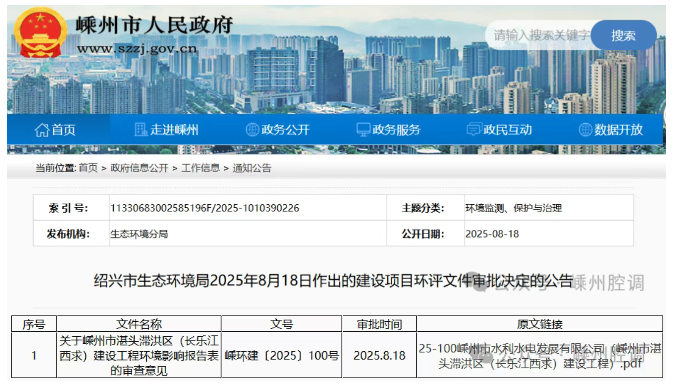Open the 政务服务 navigation item
Viewport: 675px width, 391px height.
[388, 130]
